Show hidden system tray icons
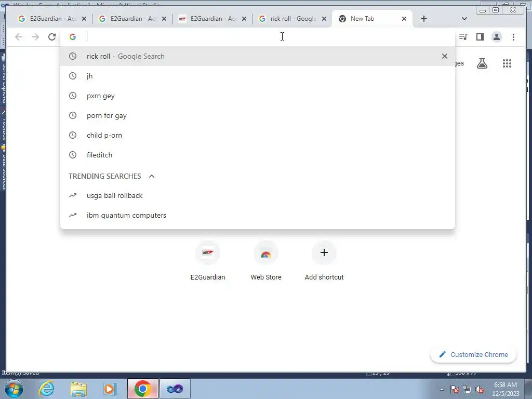532x399 pixels. click(442, 389)
